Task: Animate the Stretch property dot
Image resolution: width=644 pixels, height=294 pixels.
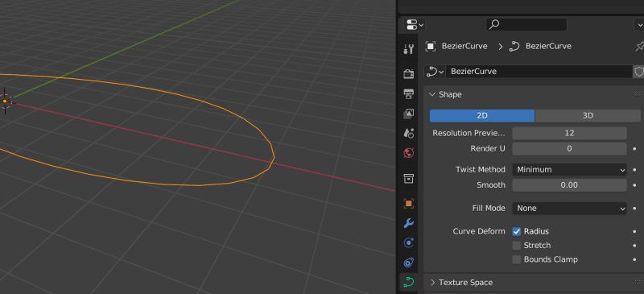Action: pyautogui.click(x=635, y=246)
